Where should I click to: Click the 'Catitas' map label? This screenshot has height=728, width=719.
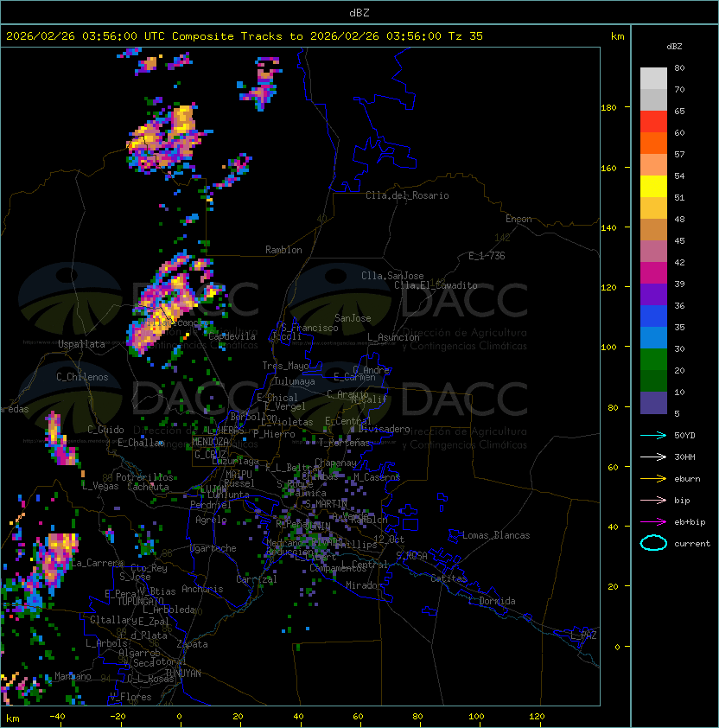click(x=449, y=578)
